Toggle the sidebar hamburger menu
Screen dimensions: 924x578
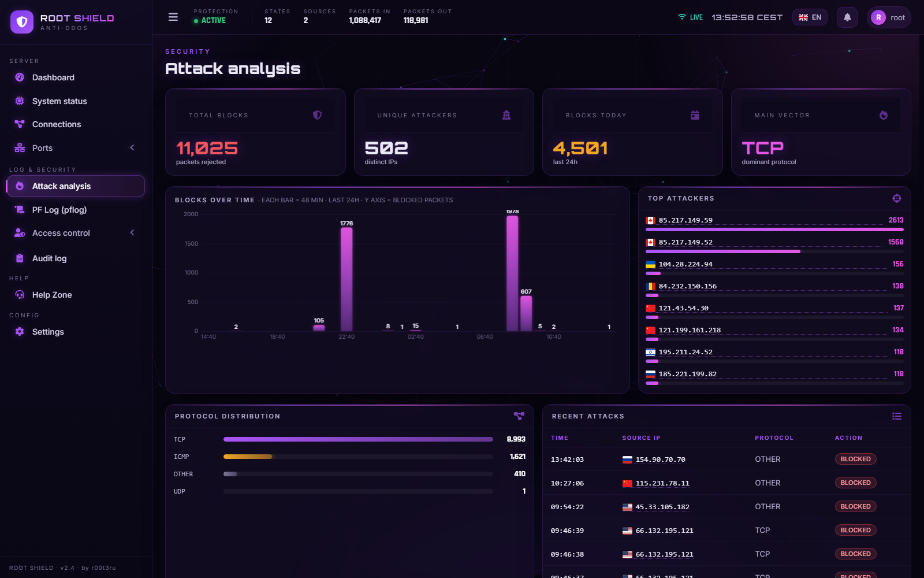[173, 17]
